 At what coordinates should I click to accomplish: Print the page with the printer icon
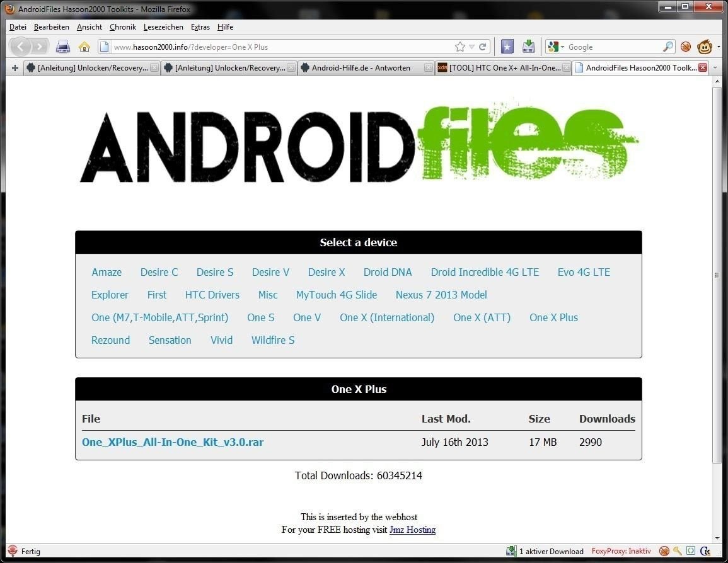pos(62,47)
